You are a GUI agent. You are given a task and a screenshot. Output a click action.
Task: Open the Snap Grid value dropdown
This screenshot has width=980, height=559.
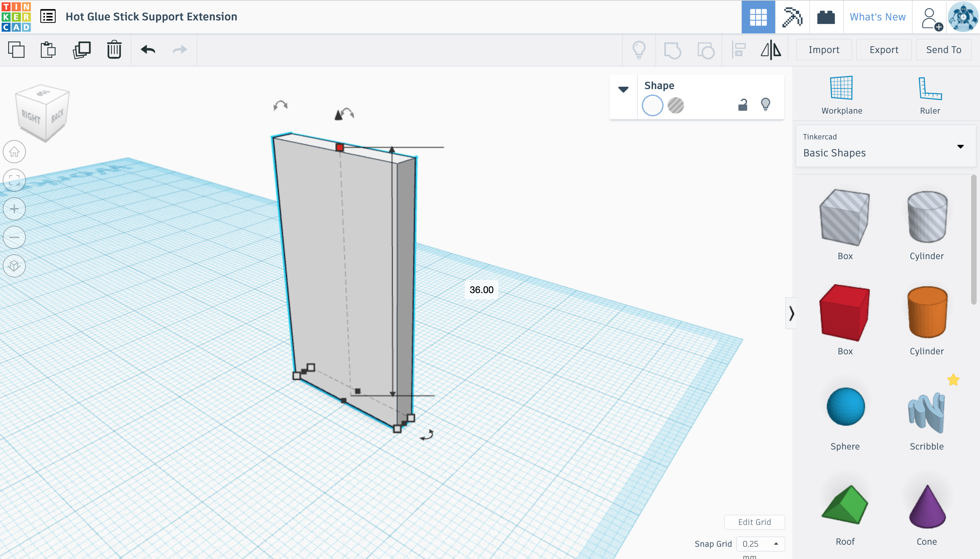760,544
